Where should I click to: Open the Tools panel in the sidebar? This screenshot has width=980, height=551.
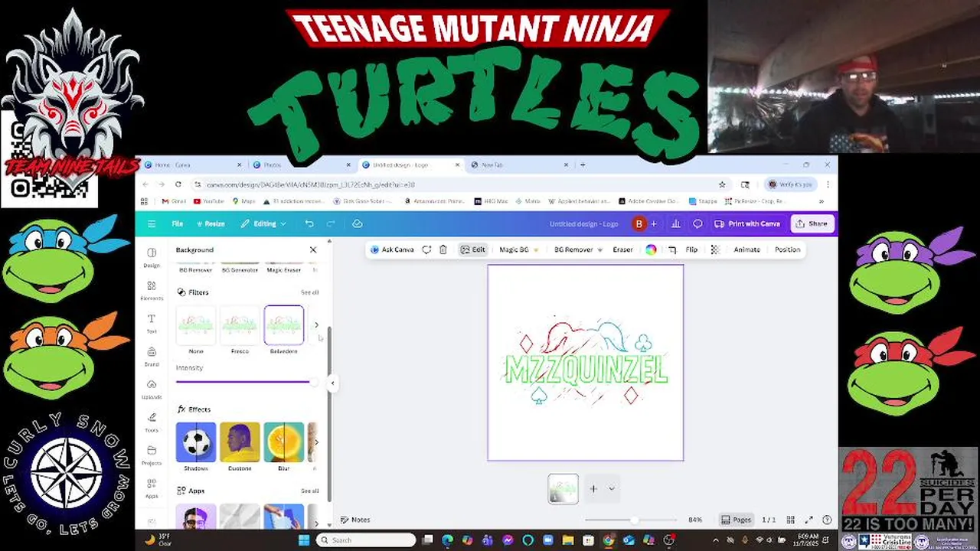[152, 422]
